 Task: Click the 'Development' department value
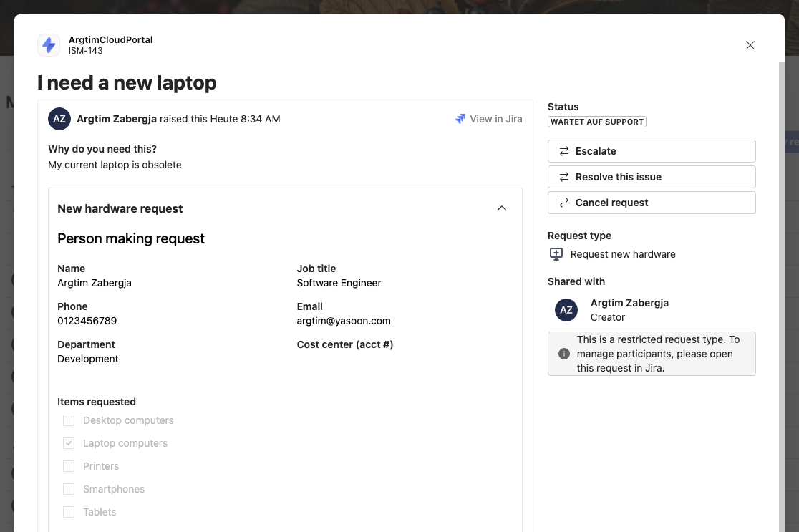tap(87, 359)
